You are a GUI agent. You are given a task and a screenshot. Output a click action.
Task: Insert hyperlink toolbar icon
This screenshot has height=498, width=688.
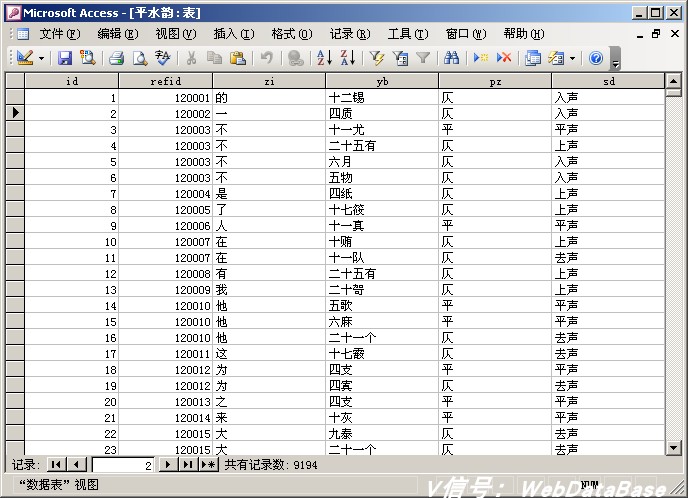pos(295,57)
